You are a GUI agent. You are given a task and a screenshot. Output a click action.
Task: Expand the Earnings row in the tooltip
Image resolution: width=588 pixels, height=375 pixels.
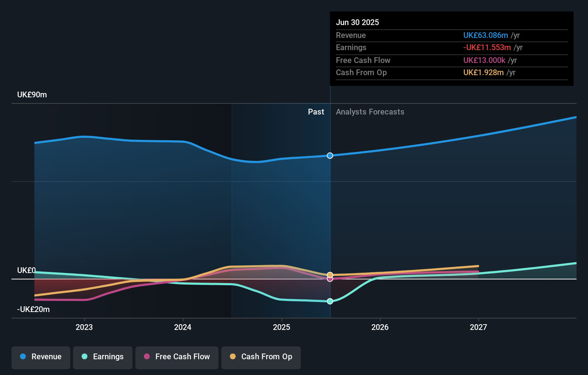(351, 47)
